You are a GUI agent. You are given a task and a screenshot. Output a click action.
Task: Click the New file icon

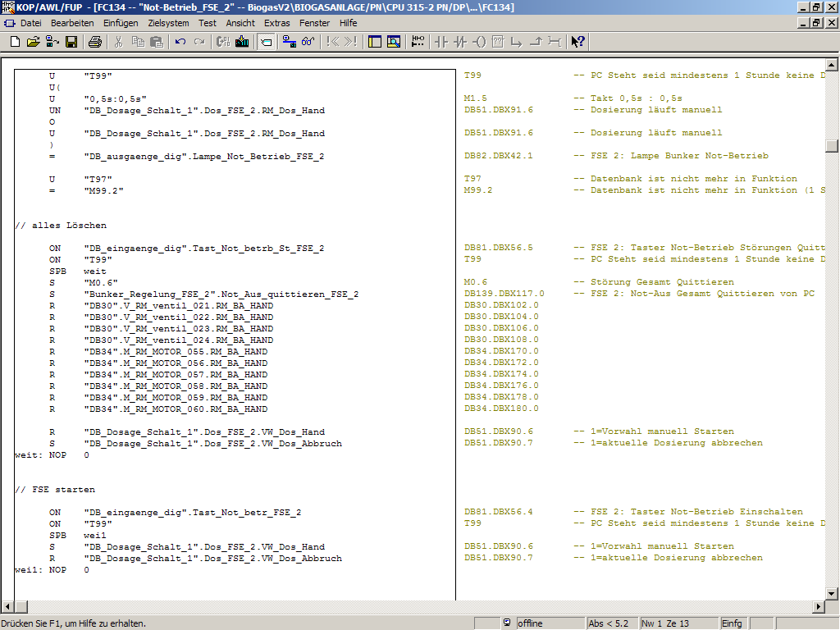click(x=15, y=41)
